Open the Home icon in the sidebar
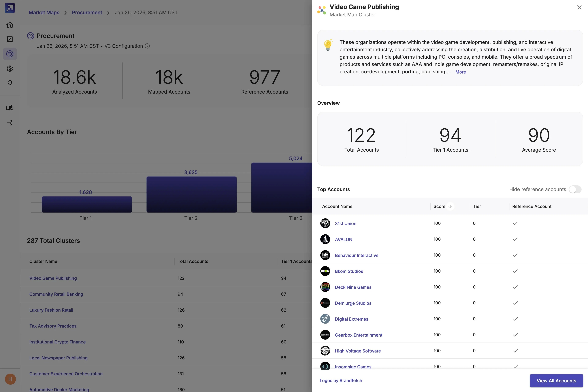 tap(10, 24)
